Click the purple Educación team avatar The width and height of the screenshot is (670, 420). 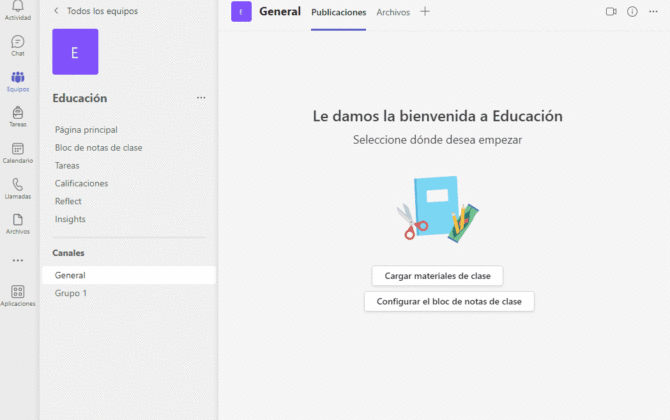75,52
